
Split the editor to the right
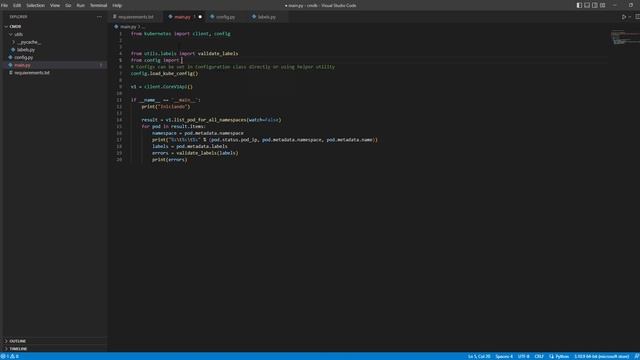637,17
